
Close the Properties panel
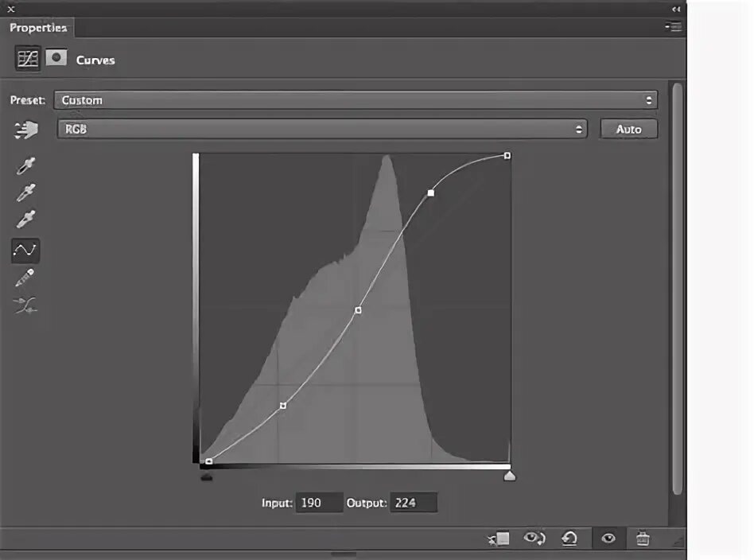[x=11, y=9]
